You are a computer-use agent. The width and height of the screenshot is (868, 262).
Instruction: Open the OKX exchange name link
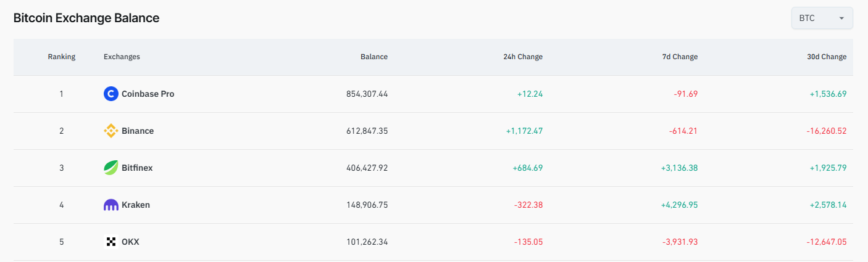point(130,242)
